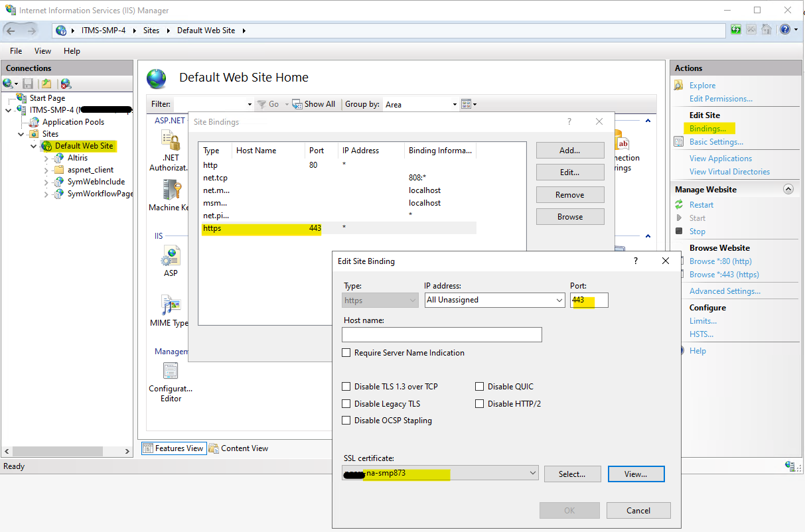Screen dimensions: 805x532
Task: Click the Restart website icon
Action: [x=679, y=205]
